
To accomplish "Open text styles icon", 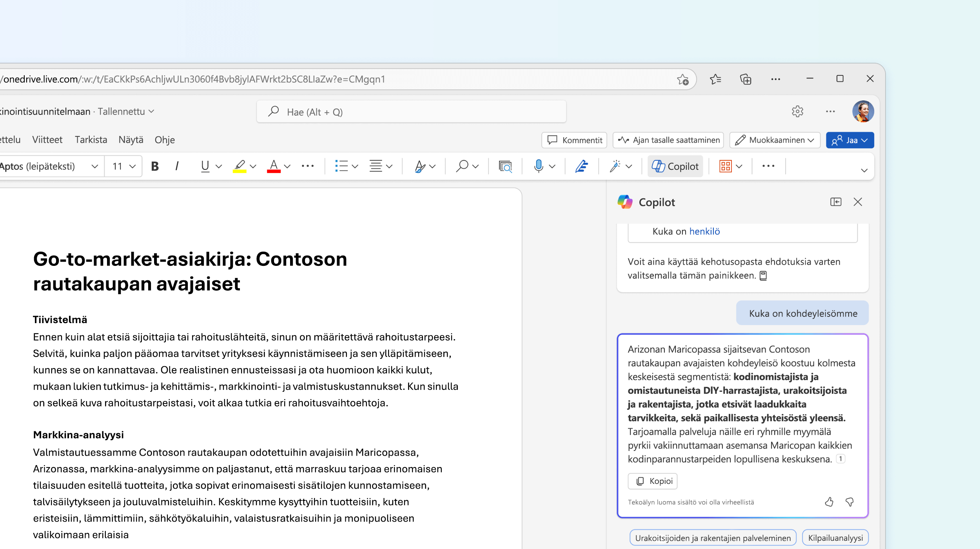I will point(420,166).
